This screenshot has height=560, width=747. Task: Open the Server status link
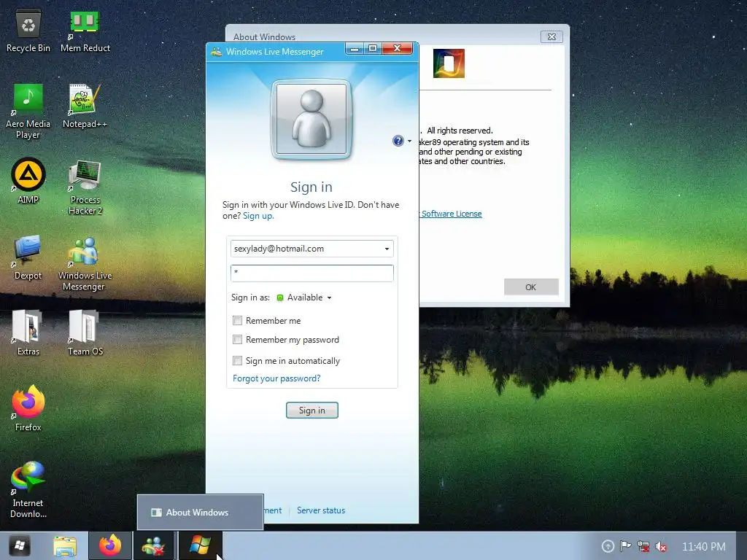pos(321,510)
